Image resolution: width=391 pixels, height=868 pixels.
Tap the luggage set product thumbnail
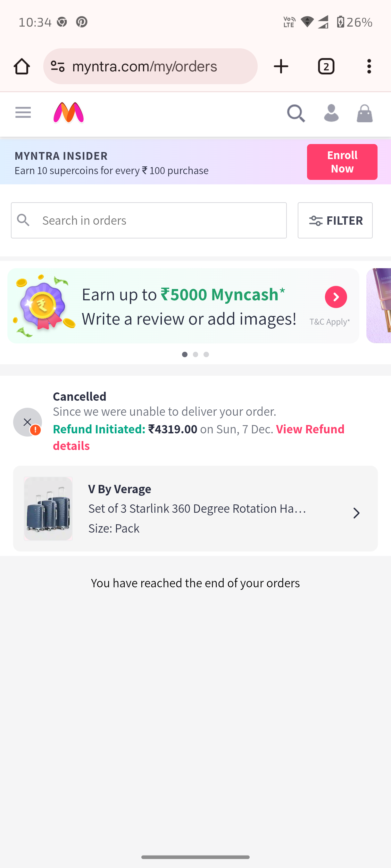tap(48, 509)
